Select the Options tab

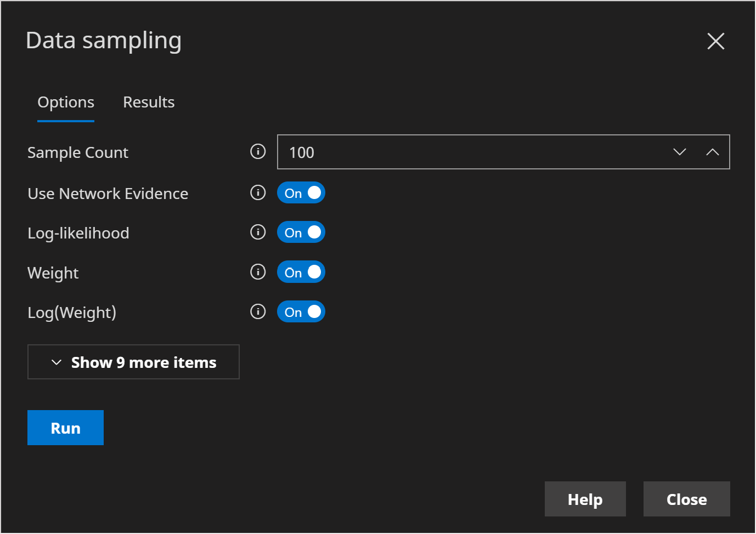(x=65, y=102)
